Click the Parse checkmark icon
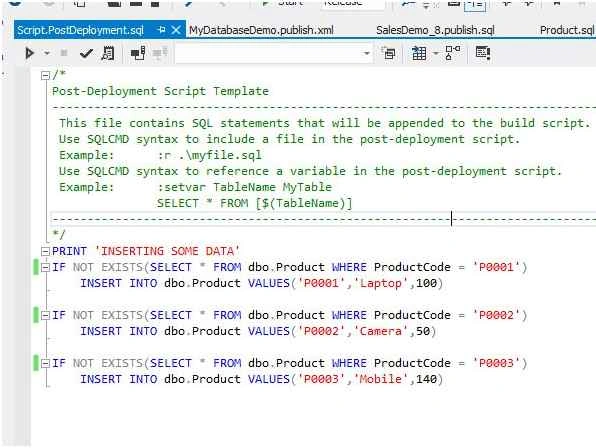The image size is (596, 448). click(x=86, y=53)
